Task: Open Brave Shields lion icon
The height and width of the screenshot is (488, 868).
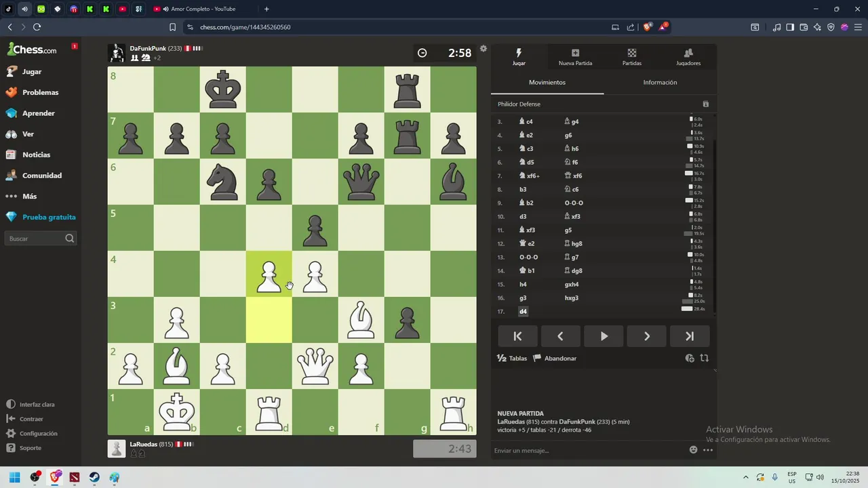Action: coord(647,27)
